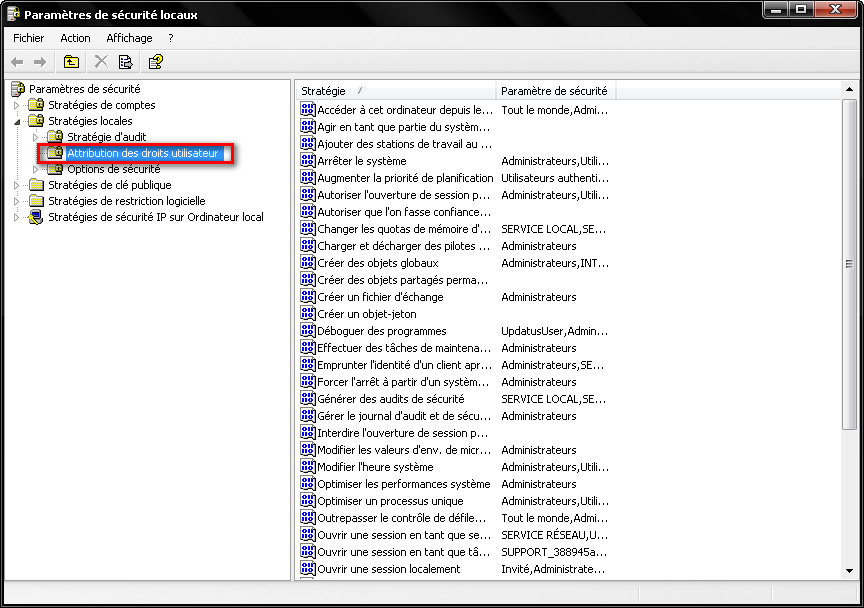Click the Export list toolbar icon
Viewport: 864px width, 608px height.
[x=125, y=62]
